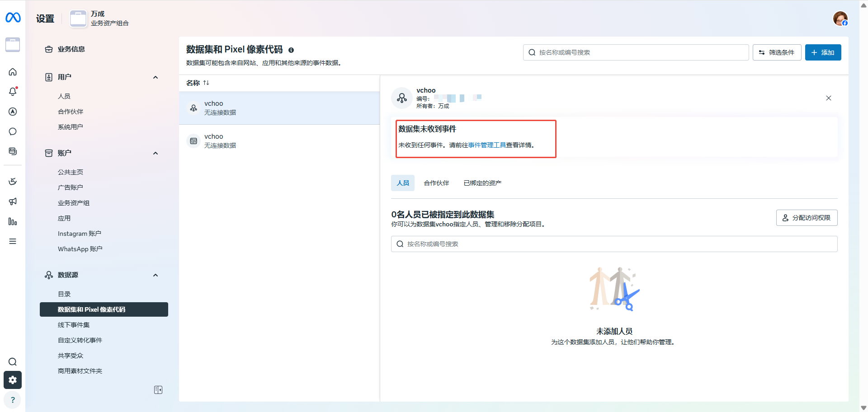Open the 筛选条件 filter button

pyautogui.click(x=777, y=52)
